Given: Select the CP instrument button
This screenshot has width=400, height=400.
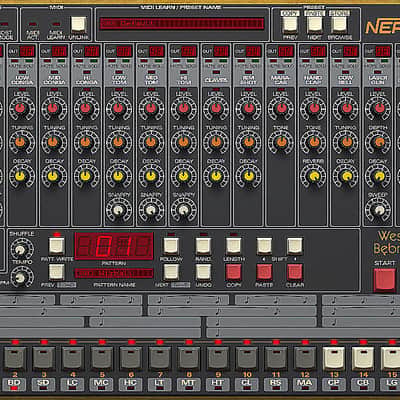Looking at the screenshot, I should pyautogui.click(x=334, y=384).
